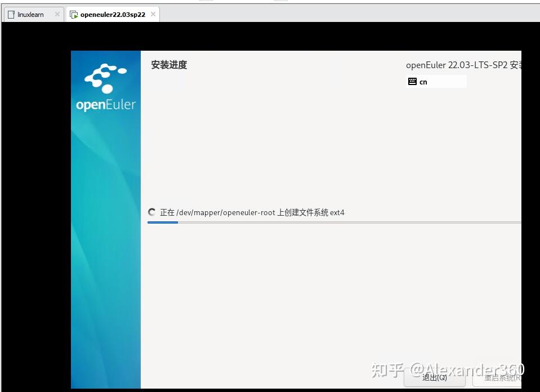Close the linuxlearn tab

(x=58, y=14)
